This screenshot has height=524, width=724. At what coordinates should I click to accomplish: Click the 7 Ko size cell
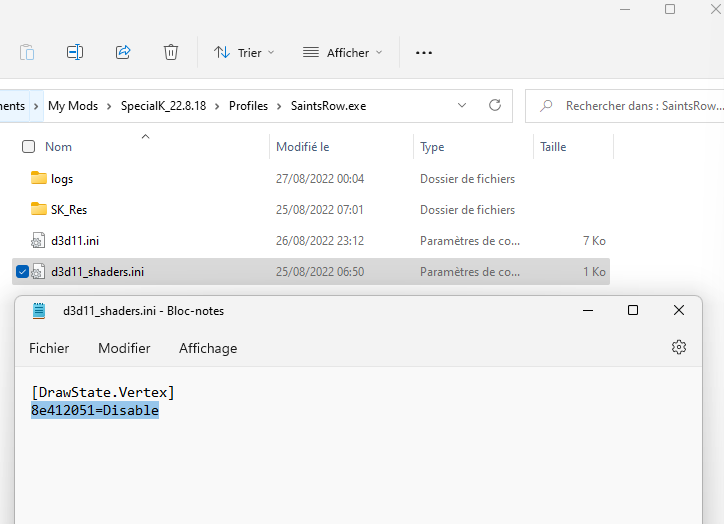point(594,241)
